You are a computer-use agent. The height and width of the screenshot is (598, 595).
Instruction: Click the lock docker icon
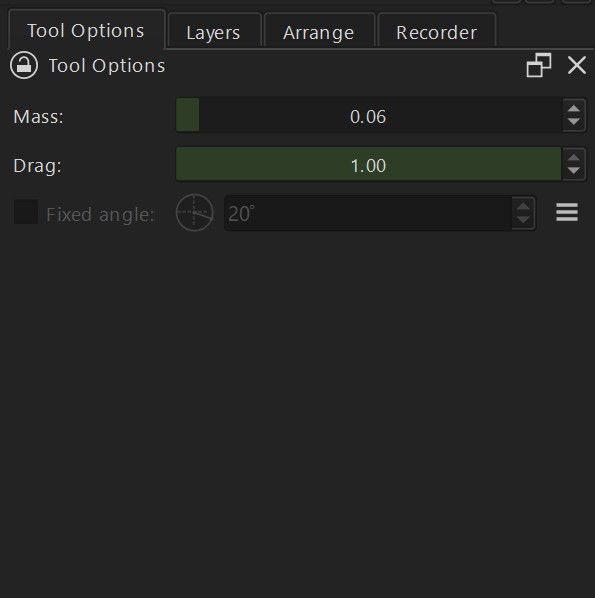click(24, 65)
